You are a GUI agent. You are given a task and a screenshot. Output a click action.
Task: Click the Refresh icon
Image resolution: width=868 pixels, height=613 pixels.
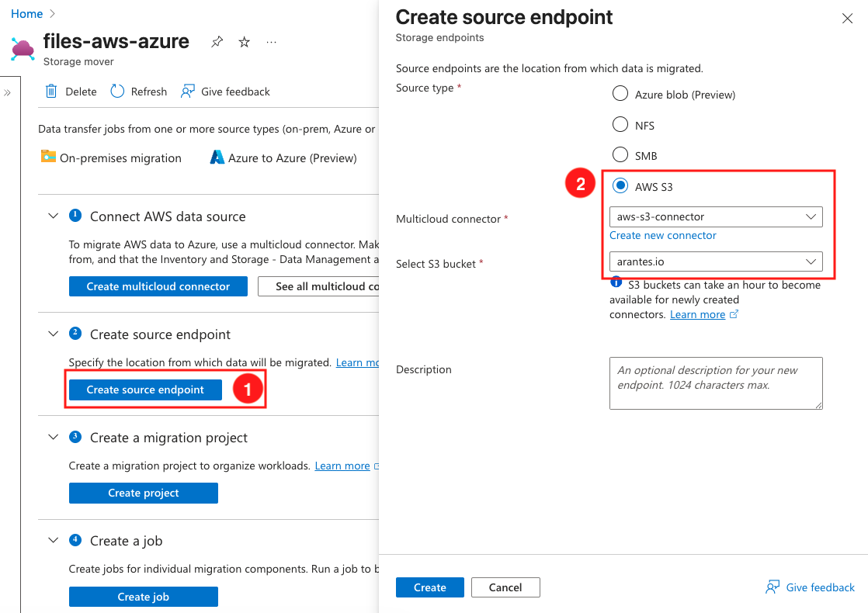tap(117, 92)
